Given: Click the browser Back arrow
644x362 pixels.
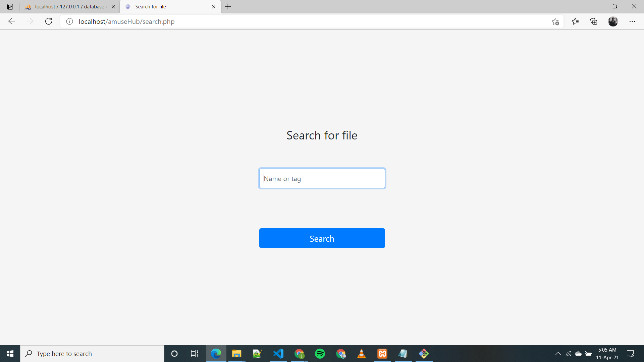Looking at the screenshot, I should [12, 21].
